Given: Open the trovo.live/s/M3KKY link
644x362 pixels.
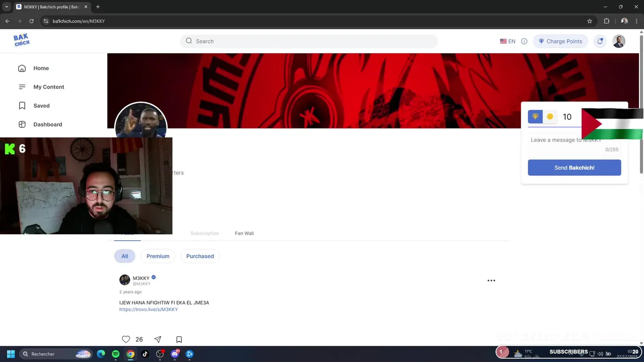Looking at the screenshot, I should coord(148,310).
